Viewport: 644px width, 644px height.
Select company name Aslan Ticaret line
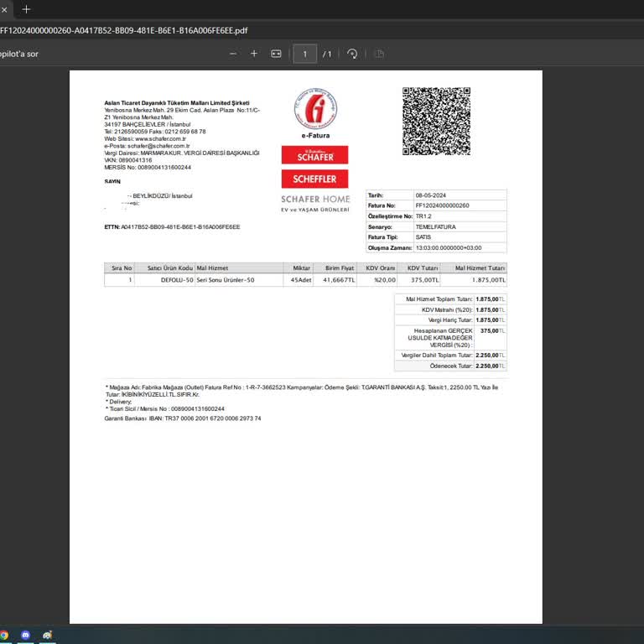click(x=177, y=103)
